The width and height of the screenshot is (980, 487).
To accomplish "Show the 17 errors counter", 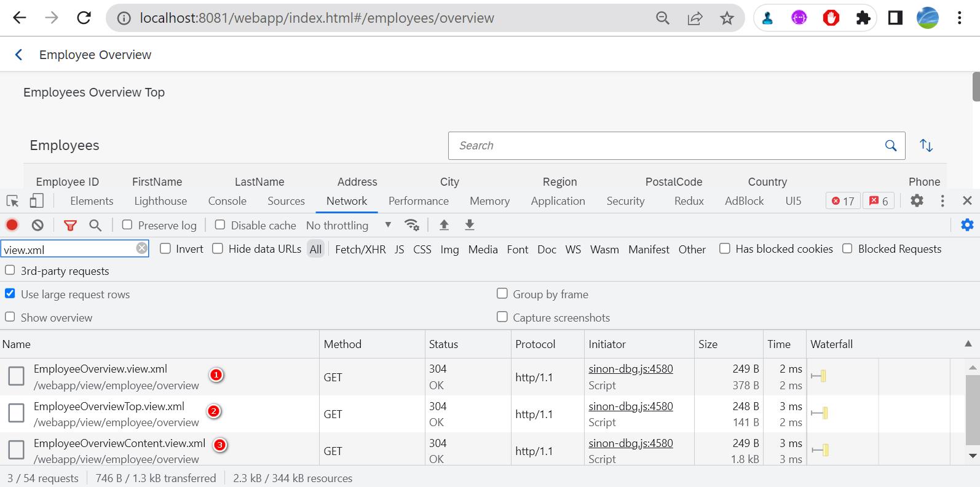I will (843, 201).
